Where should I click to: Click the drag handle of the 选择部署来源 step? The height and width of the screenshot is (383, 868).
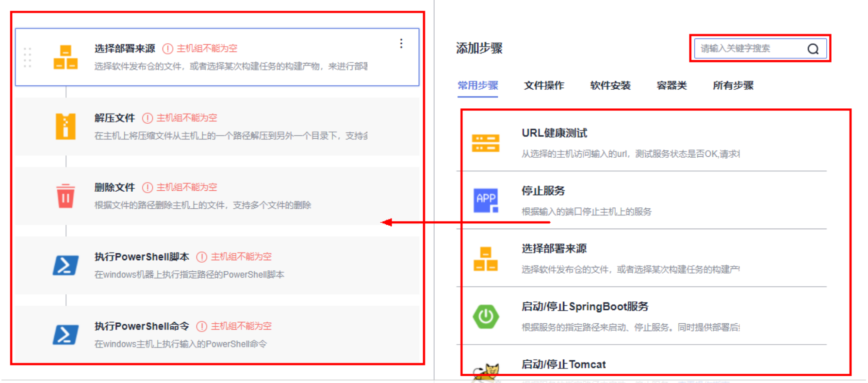[x=28, y=57]
